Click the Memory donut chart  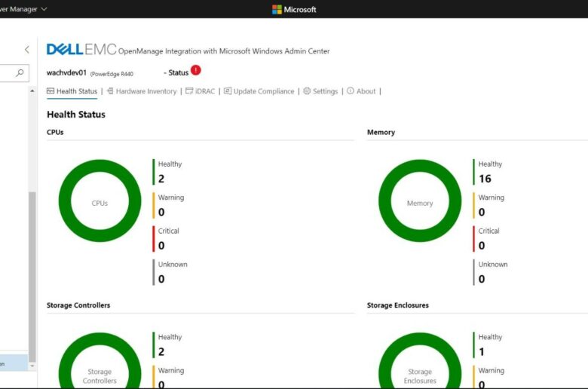click(420, 201)
